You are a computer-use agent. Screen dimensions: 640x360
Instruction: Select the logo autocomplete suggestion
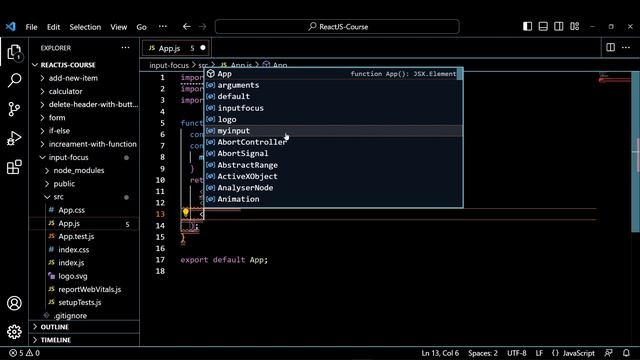pos(333,120)
